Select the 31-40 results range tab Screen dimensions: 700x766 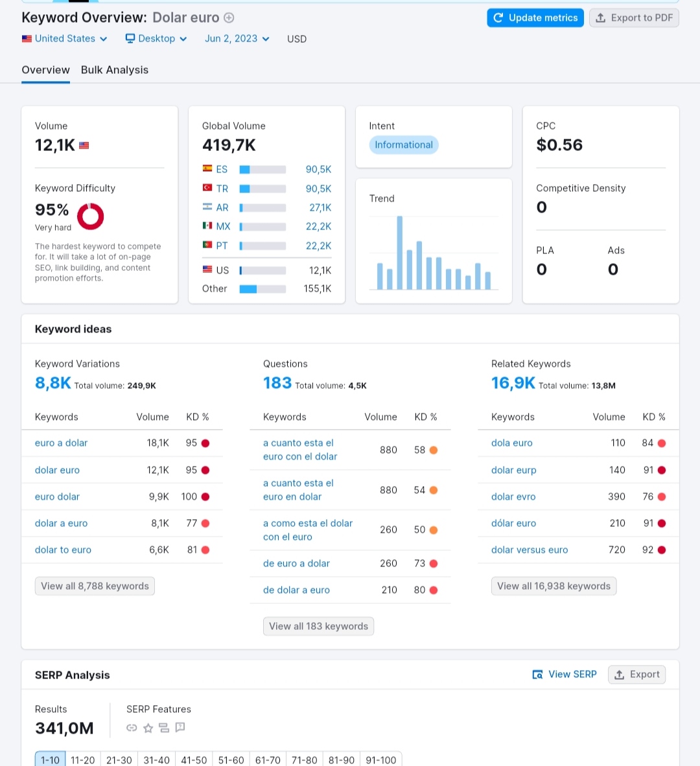156,760
